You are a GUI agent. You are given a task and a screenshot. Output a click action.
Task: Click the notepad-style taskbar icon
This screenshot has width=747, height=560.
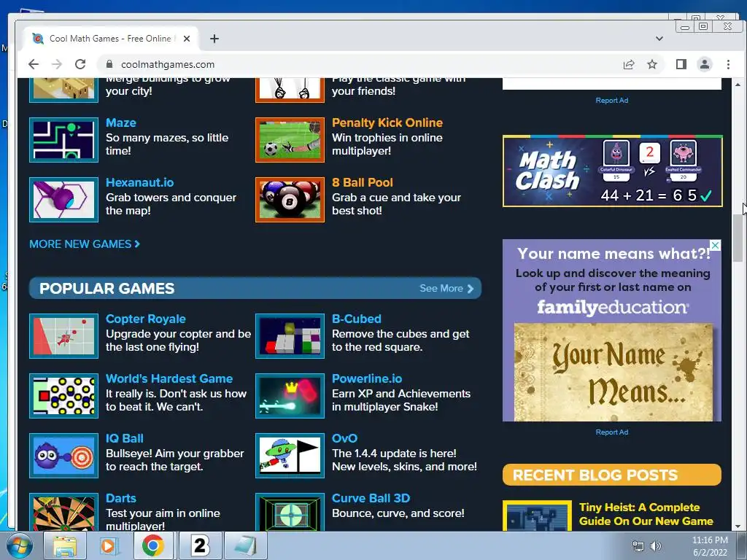click(245, 545)
